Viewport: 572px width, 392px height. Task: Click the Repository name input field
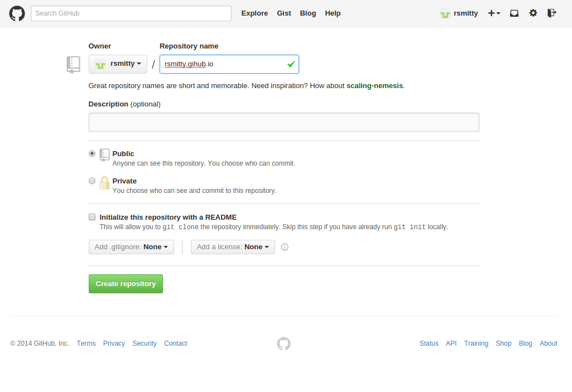coord(229,64)
